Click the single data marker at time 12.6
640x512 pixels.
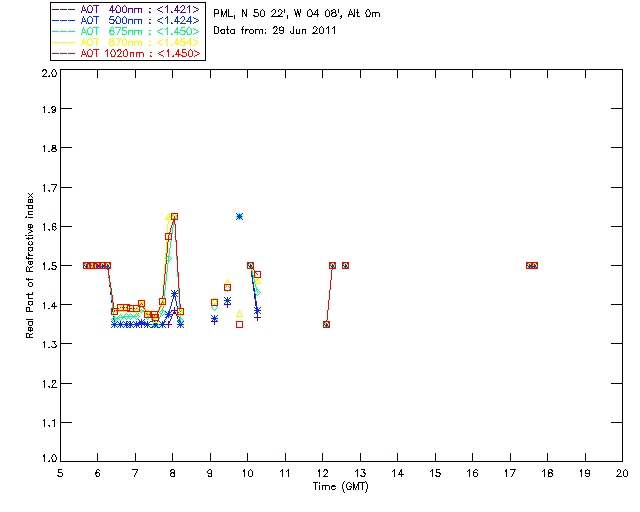point(345,265)
